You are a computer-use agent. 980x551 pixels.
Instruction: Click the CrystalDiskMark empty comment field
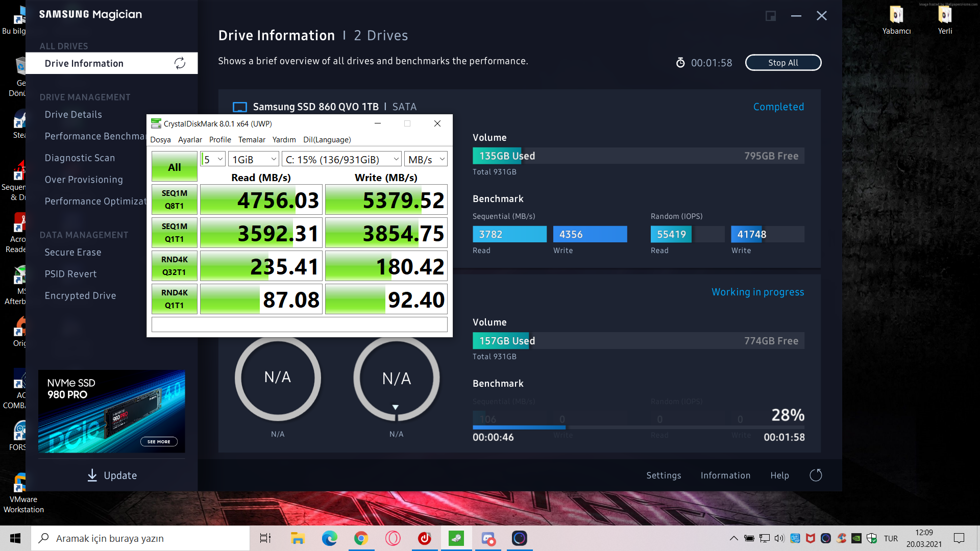point(299,324)
